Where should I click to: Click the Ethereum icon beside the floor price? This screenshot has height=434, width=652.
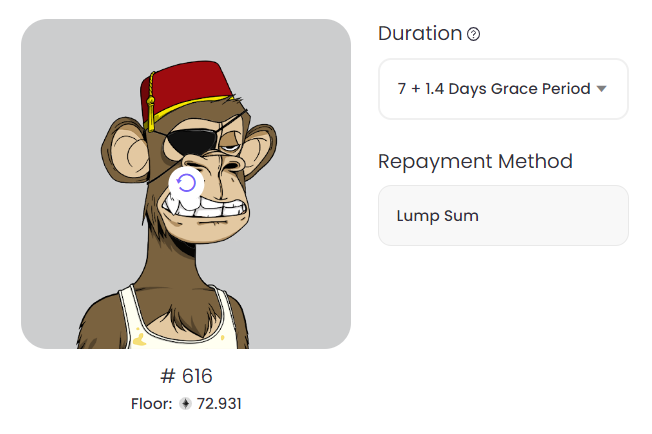pyautogui.click(x=184, y=404)
